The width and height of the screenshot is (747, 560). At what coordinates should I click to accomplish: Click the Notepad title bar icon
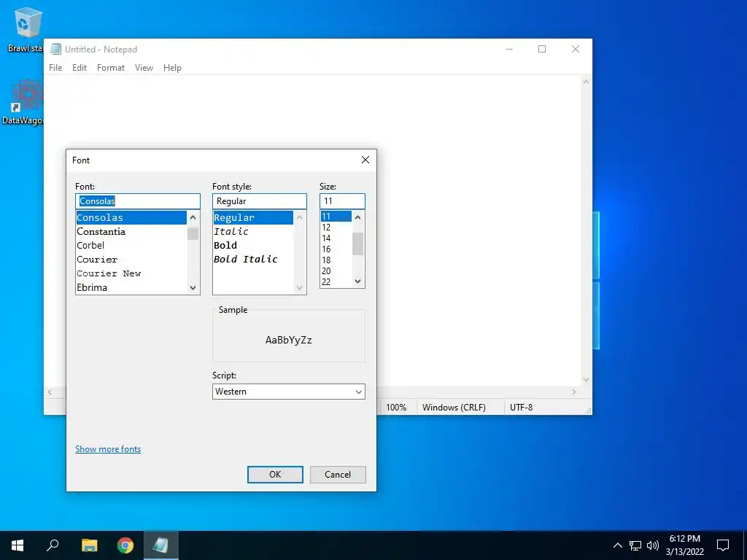tap(55, 49)
